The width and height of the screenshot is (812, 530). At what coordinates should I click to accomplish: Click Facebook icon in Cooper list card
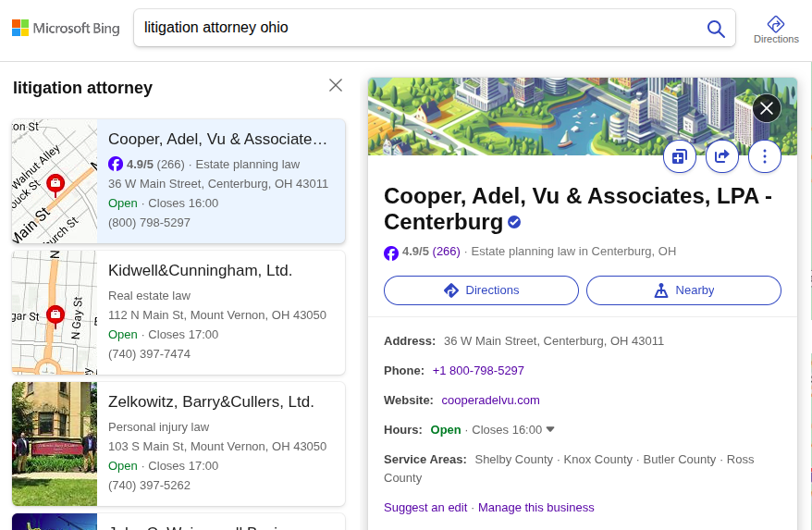(x=116, y=164)
